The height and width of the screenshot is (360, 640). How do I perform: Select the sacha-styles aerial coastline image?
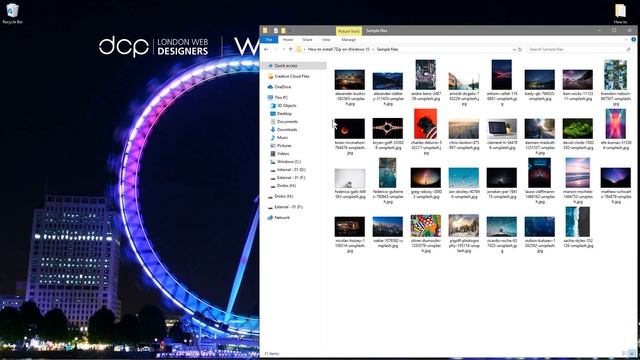click(x=578, y=222)
